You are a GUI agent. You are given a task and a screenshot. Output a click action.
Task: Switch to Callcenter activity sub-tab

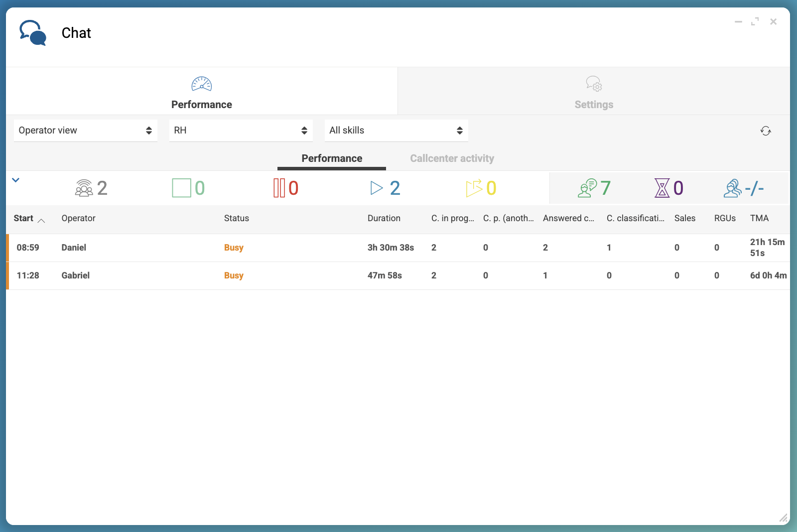[452, 158]
